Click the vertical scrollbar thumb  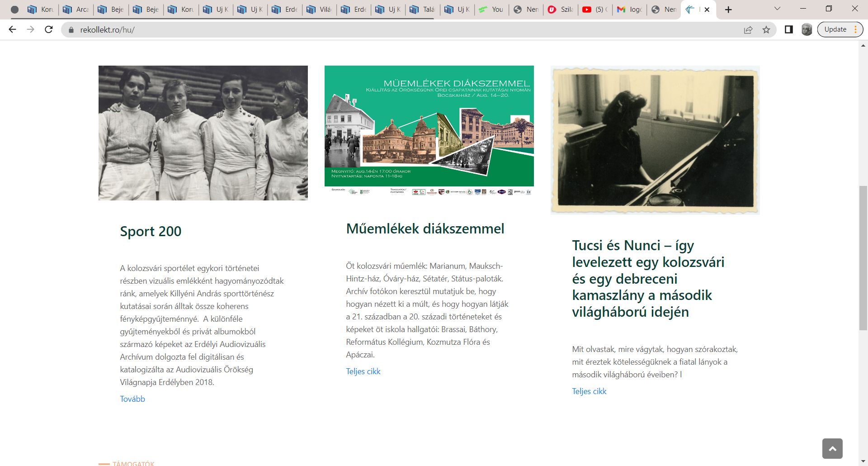point(863,258)
